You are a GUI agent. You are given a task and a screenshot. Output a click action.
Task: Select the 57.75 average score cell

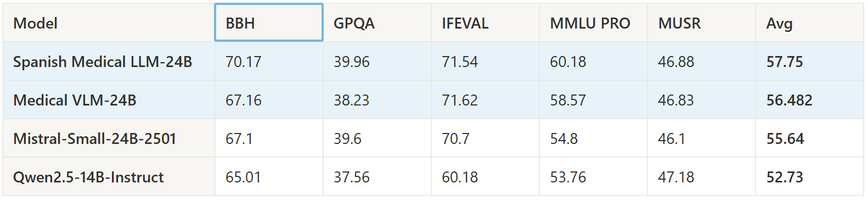coord(809,62)
